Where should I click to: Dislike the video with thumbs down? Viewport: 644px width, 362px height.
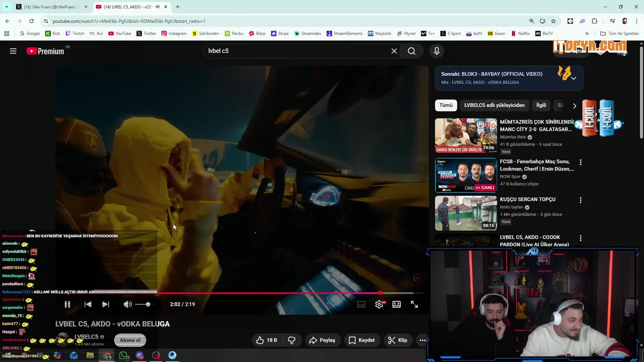tap(292, 340)
